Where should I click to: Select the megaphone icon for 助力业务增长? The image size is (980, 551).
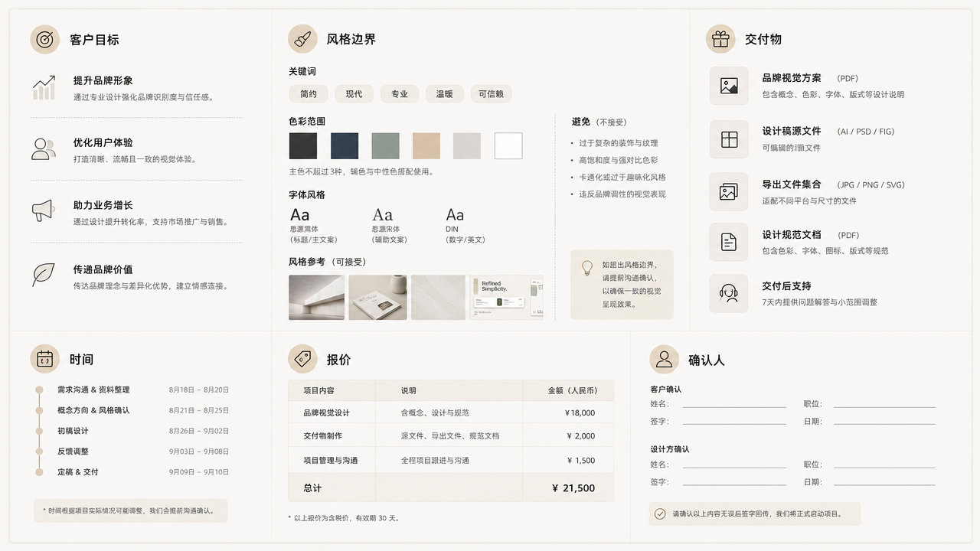click(x=43, y=210)
